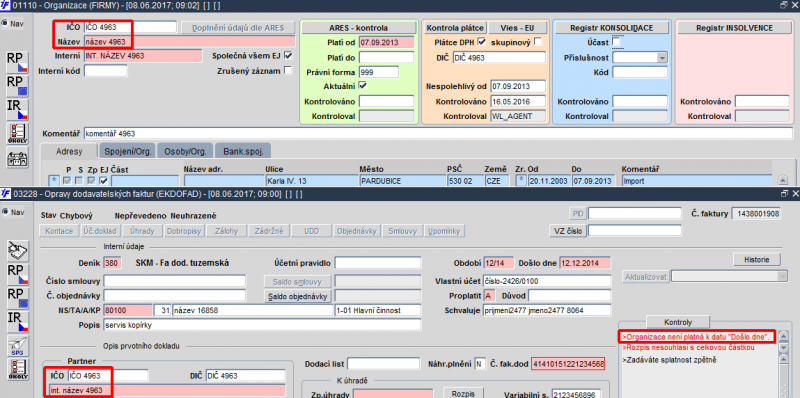Click the Kontroly list scroll-down arrow
The width and height of the screenshot is (800, 398).
(x=784, y=347)
